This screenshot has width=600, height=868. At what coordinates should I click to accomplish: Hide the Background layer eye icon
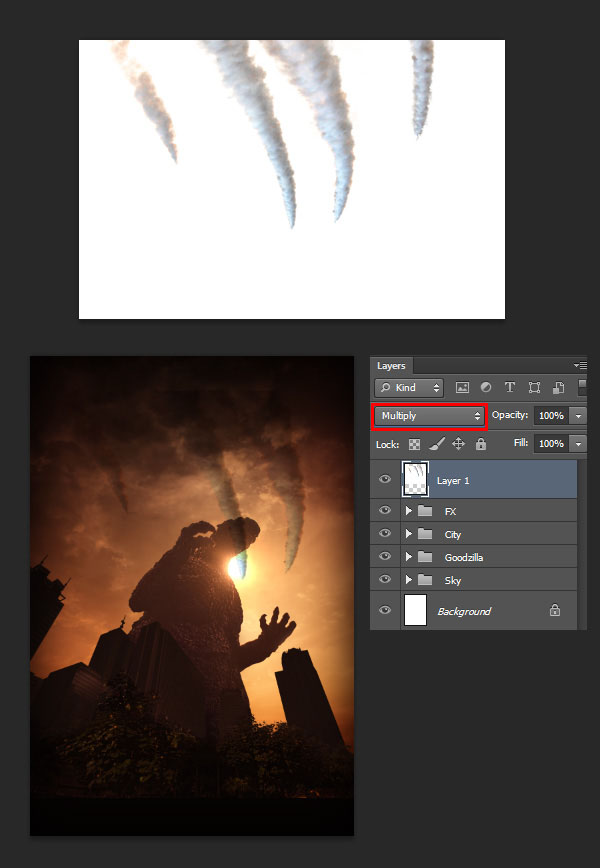385,610
